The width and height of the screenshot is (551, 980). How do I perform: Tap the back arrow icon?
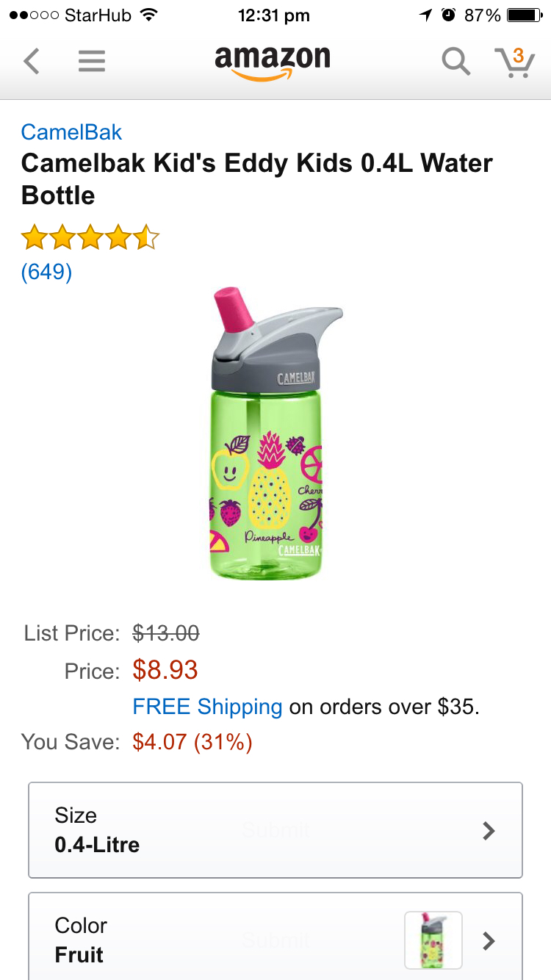point(32,61)
